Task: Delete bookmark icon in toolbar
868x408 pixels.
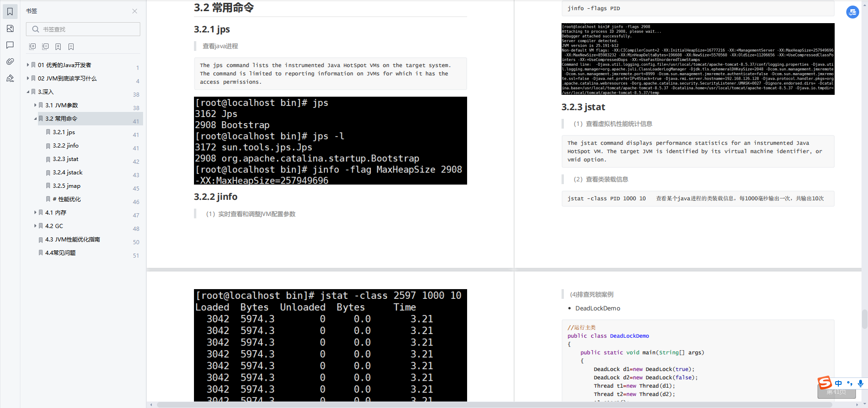Action: click(71, 47)
